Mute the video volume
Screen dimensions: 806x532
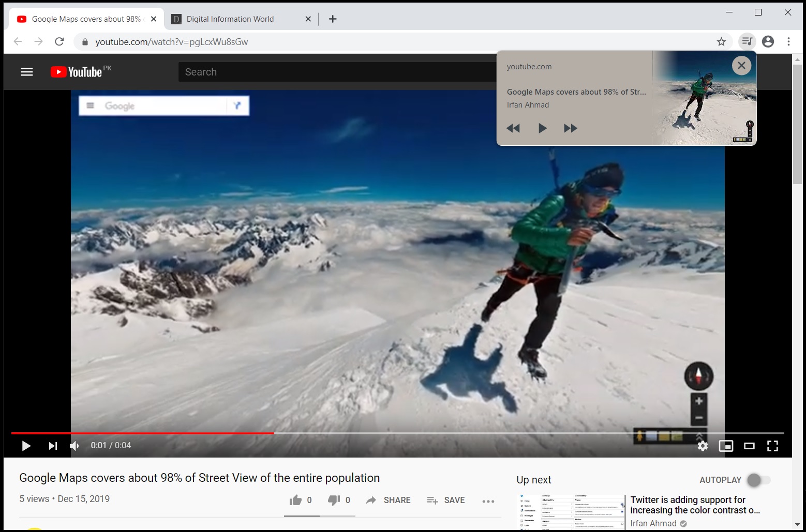coord(74,446)
